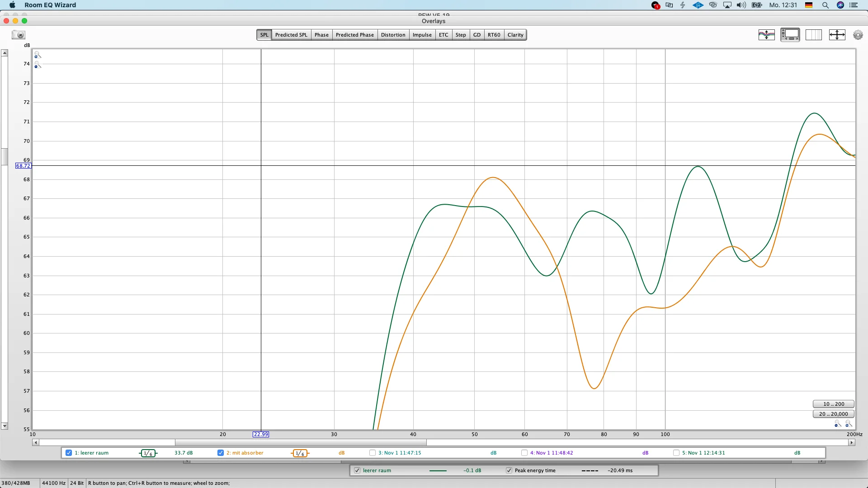Click the German flag input source icon
Screen dimensions: 868x488
pos(809,5)
